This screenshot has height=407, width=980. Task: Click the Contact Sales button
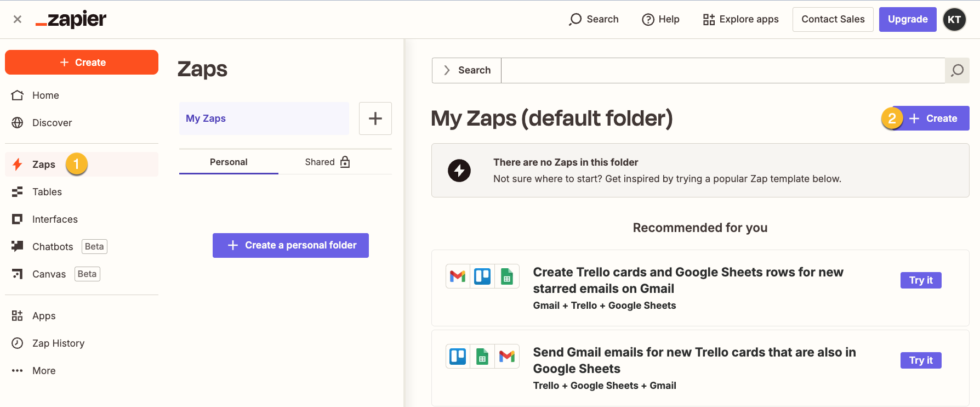click(833, 19)
